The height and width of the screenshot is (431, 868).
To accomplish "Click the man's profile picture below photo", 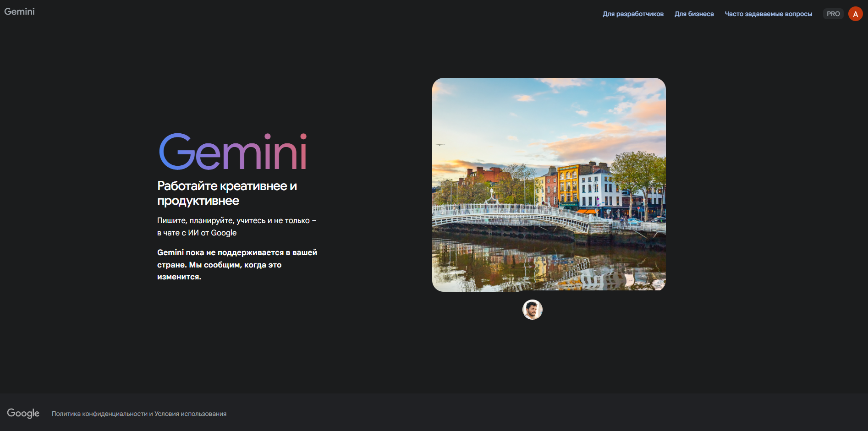I will click(532, 310).
